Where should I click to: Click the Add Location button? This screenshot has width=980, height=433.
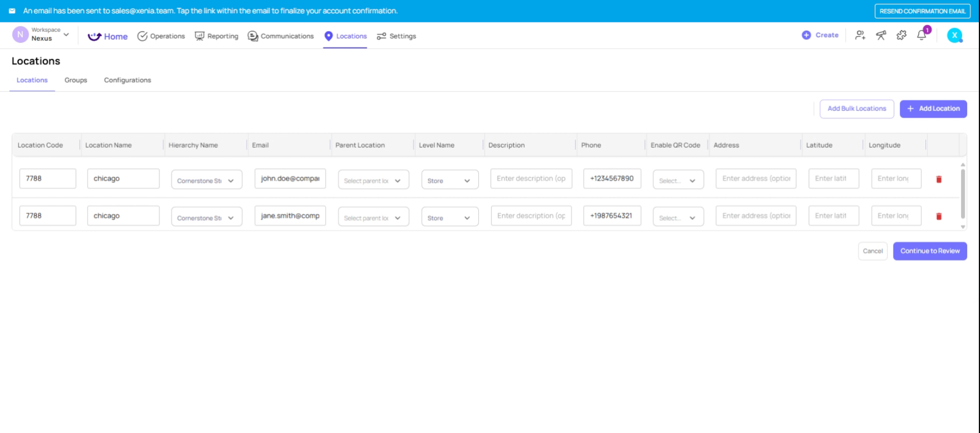point(933,109)
